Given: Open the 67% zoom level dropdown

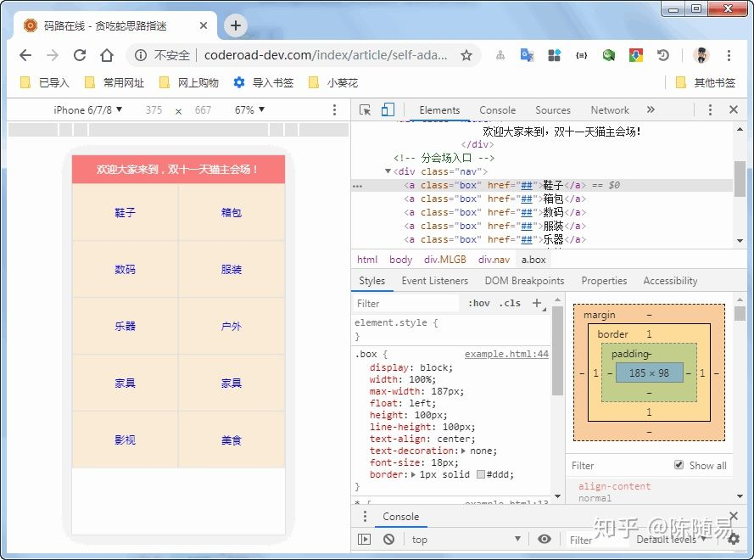Looking at the screenshot, I should click(x=249, y=110).
